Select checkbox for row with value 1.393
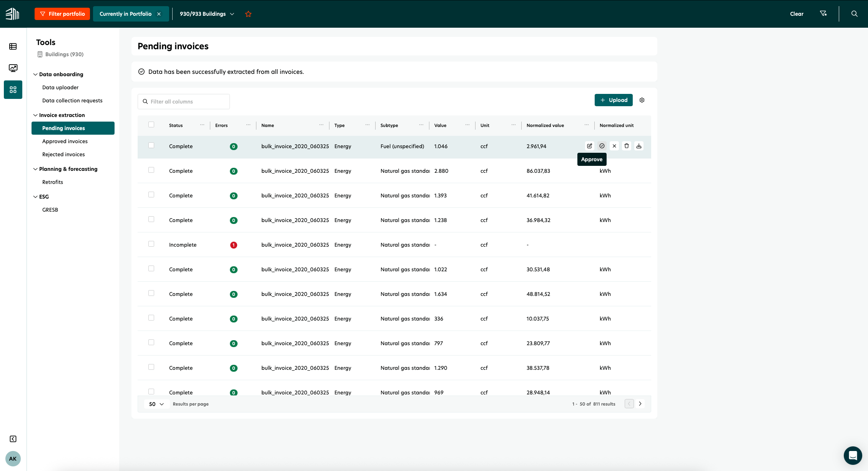 coord(151,195)
